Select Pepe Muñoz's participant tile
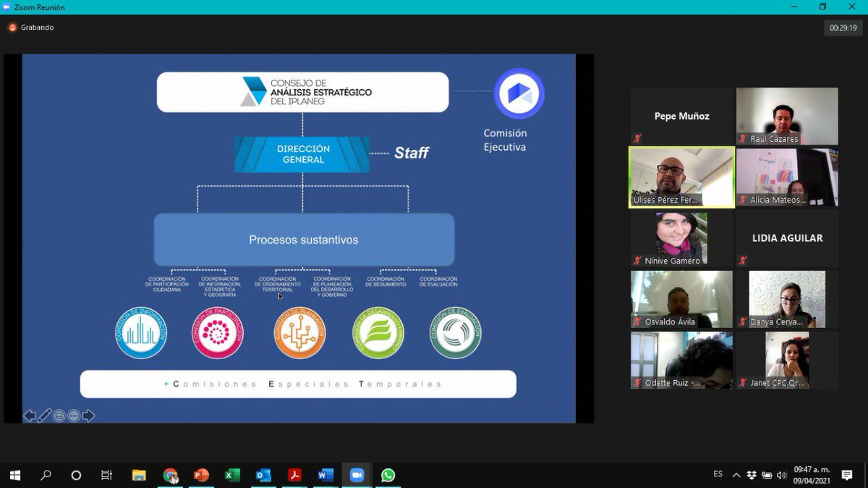 tap(681, 116)
